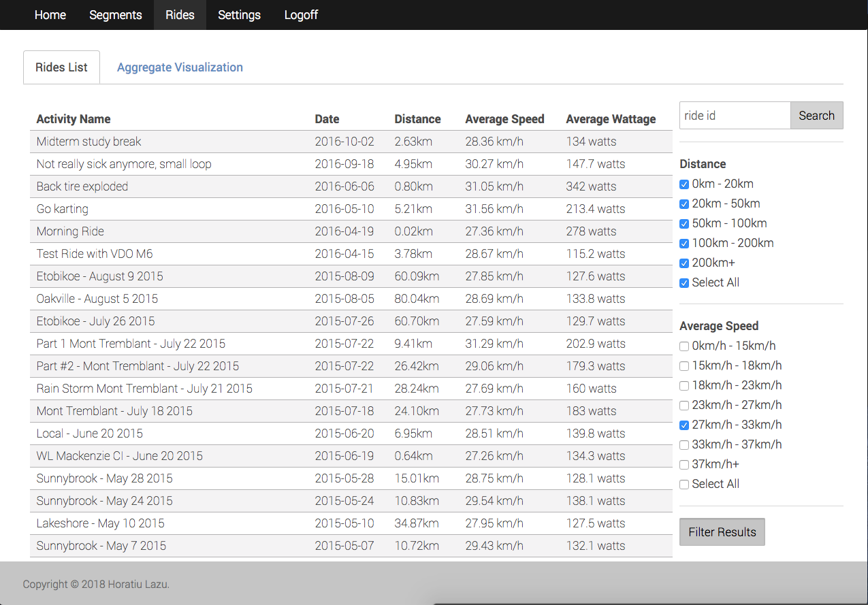Click the Filter Results button

(x=722, y=532)
